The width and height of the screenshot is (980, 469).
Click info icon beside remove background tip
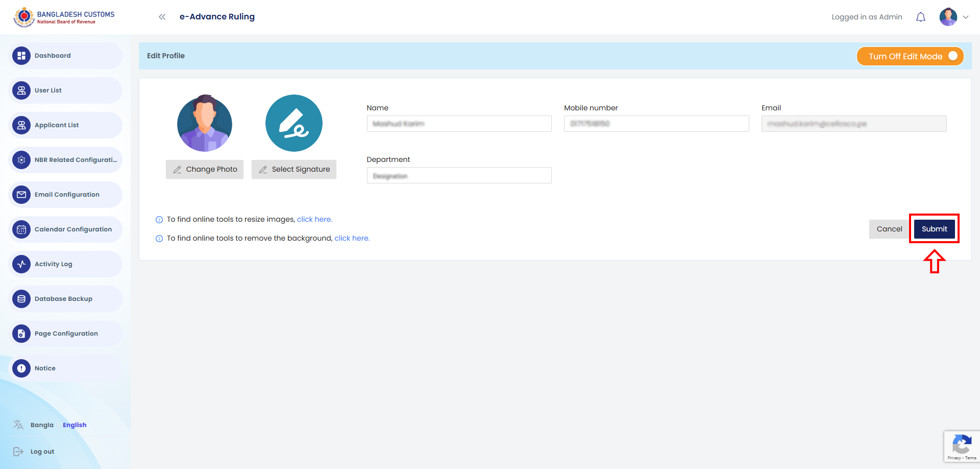pyautogui.click(x=159, y=239)
